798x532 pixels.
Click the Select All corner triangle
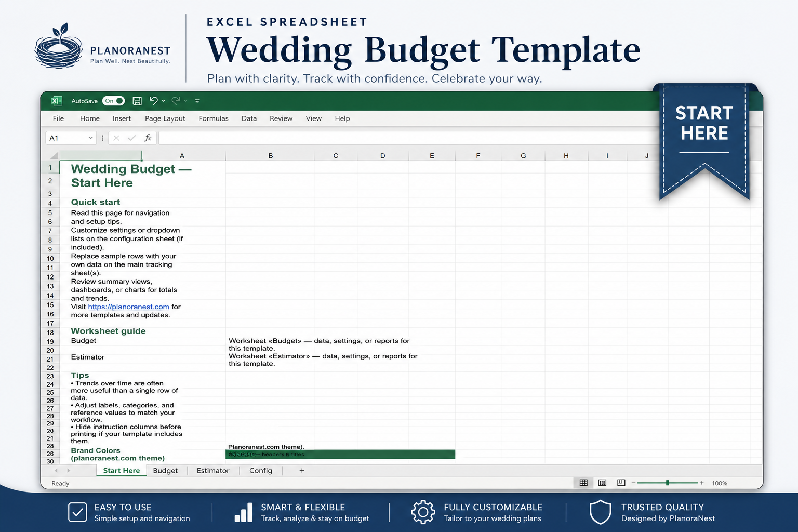54,155
